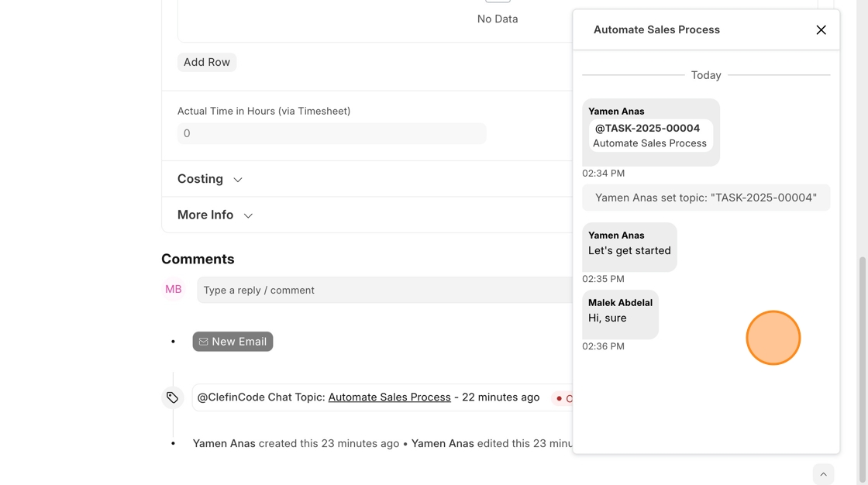Compose a New Email from the timeline

232,342
